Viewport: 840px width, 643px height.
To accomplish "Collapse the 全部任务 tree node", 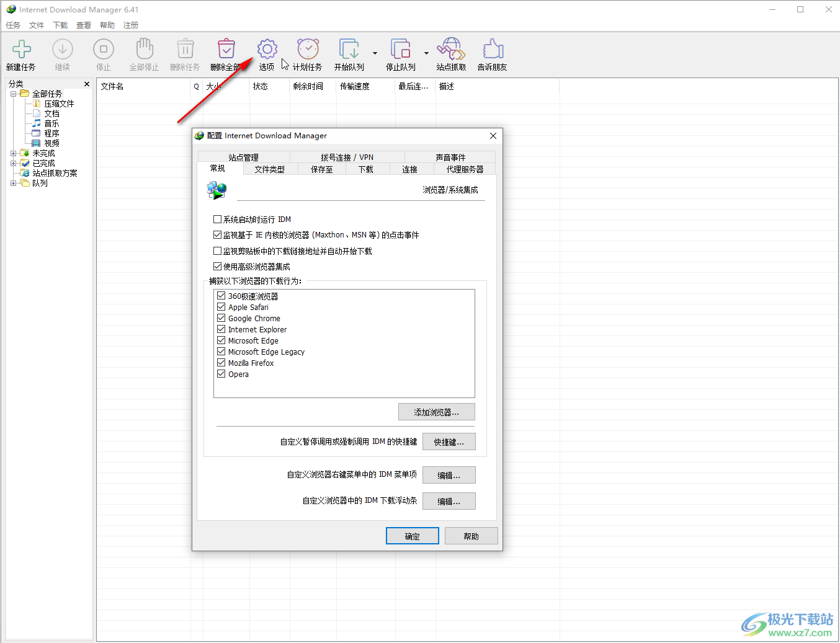I will (13, 94).
